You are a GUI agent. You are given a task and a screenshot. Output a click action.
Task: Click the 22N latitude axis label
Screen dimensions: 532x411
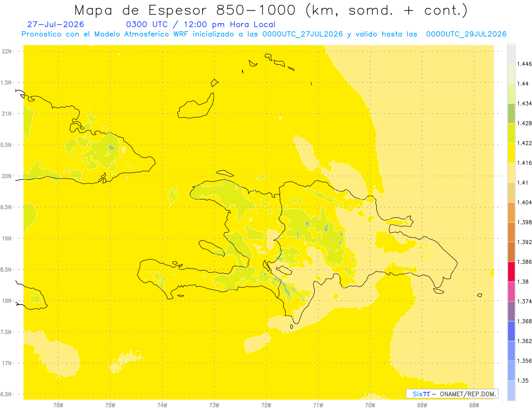(x=6, y=51)
